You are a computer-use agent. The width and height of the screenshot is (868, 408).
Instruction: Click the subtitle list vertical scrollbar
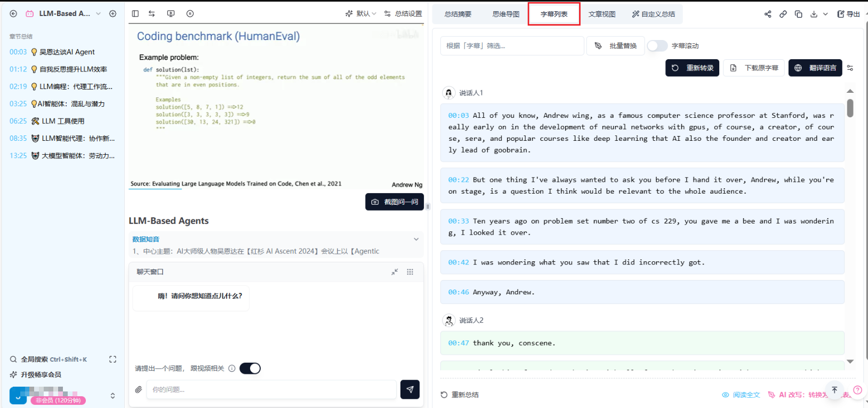pyautogui.click(x=850, y=108)
